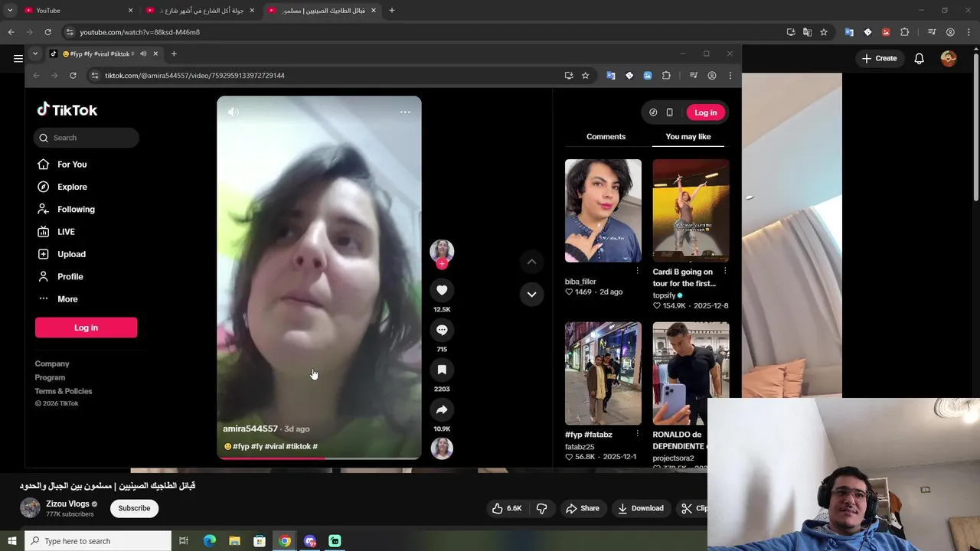Click the red sidebar Log in button
The width and height of the screenshot is (980, 551).
pyautogui.click(x=86, y=328)
